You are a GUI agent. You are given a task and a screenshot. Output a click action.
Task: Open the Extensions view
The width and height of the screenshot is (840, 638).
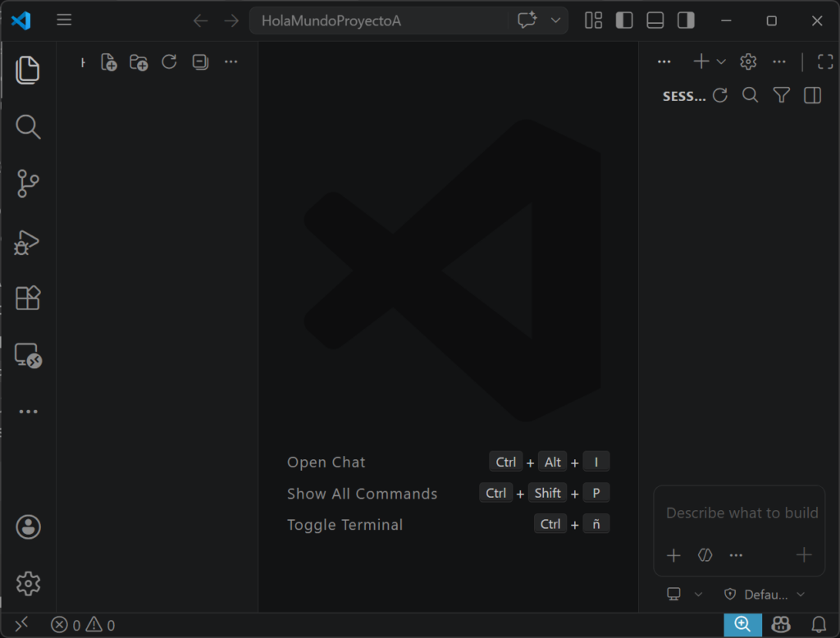click(28, 298)
